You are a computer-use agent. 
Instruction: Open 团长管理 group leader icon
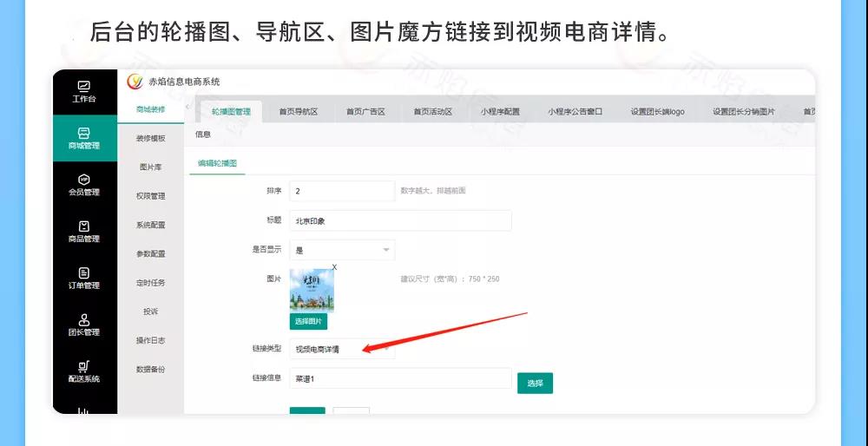pos(84,321)
